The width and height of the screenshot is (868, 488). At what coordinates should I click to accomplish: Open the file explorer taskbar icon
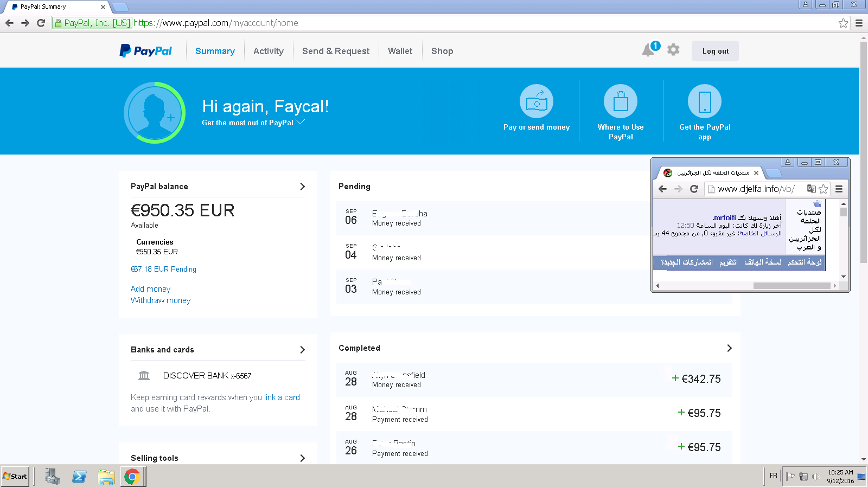click(106, 477)
